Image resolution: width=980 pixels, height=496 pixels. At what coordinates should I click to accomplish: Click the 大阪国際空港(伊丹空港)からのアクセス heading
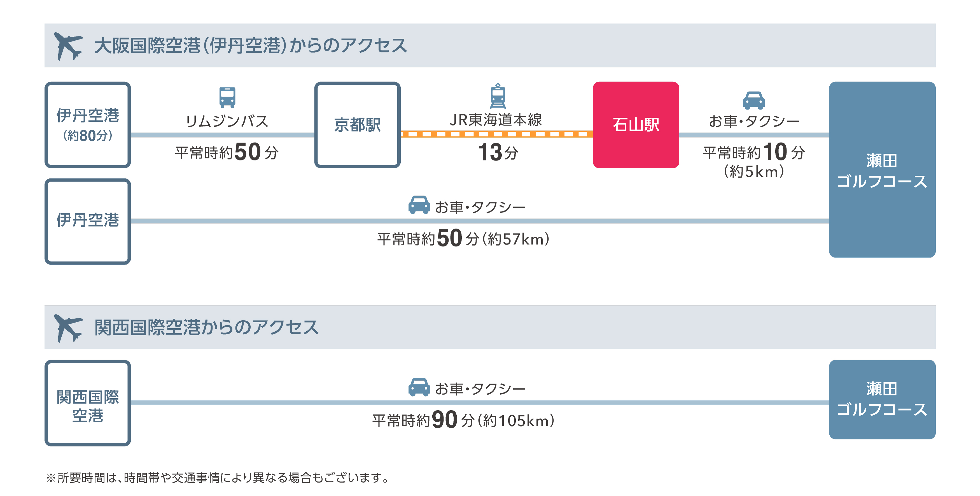tap(250, 46)
